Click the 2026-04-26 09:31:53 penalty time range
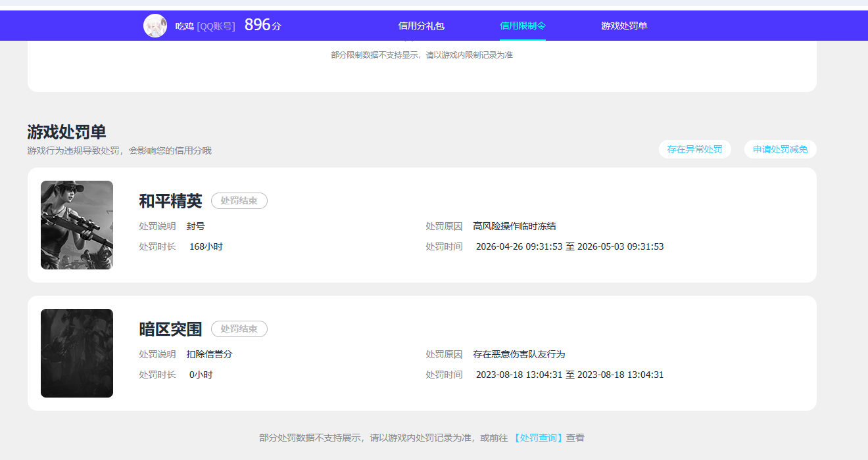868x460 pixels. coord(569,246)
